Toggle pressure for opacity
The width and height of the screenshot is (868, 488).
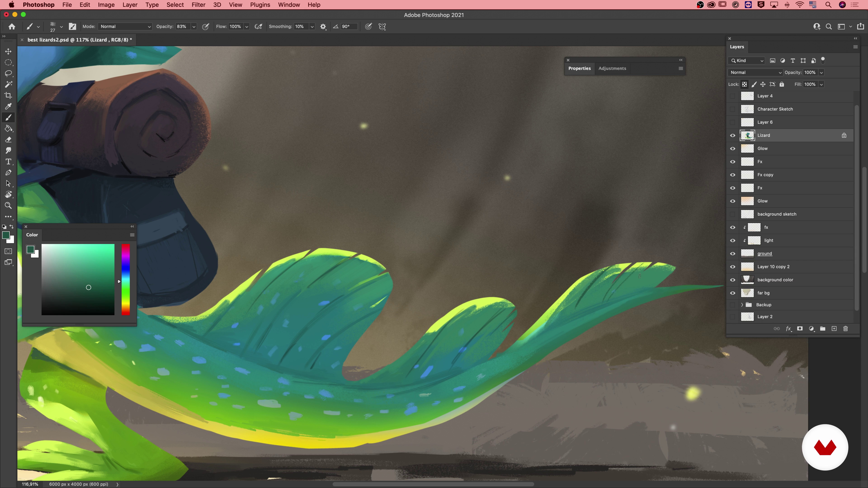click(205, 27)
